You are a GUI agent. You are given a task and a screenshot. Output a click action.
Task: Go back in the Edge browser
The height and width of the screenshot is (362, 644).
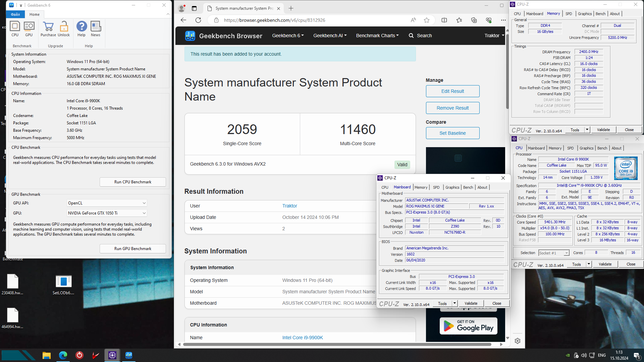click(183, 20)
